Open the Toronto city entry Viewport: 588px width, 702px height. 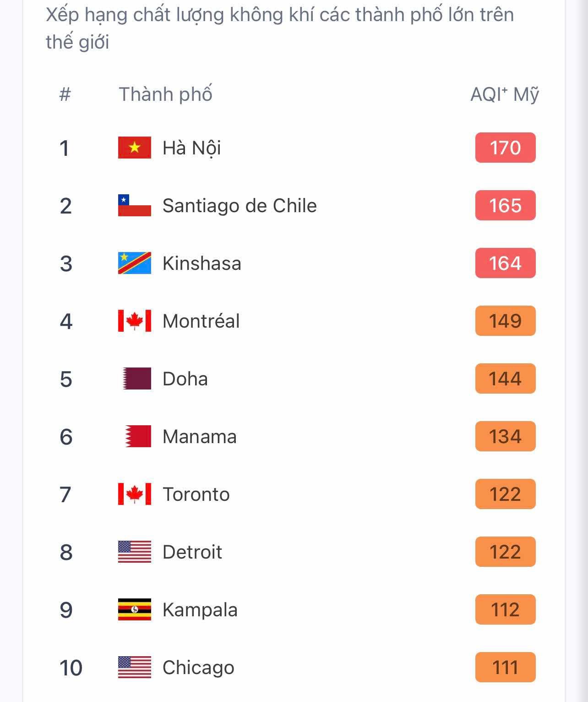(x=196, y=494)
